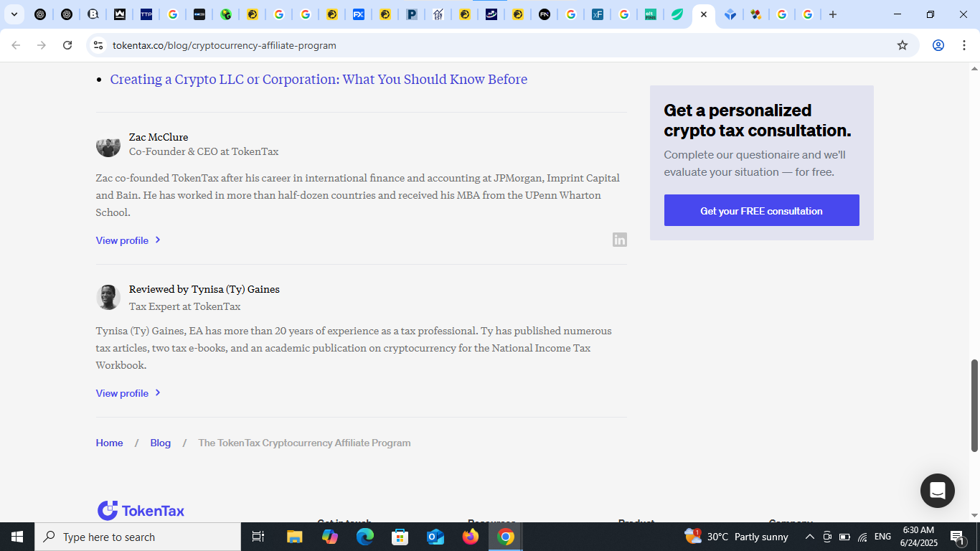Open the multicolor squares favicon tab

click(x=755, y=14)
